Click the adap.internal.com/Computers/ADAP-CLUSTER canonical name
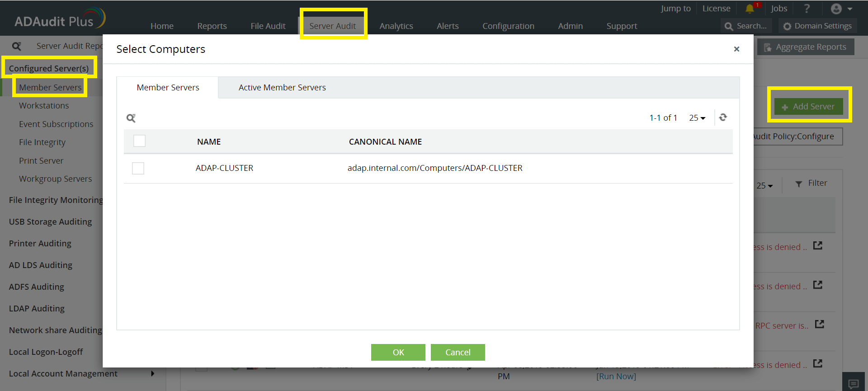The height and width of the screenshot is (391, 868). point(435,168)
